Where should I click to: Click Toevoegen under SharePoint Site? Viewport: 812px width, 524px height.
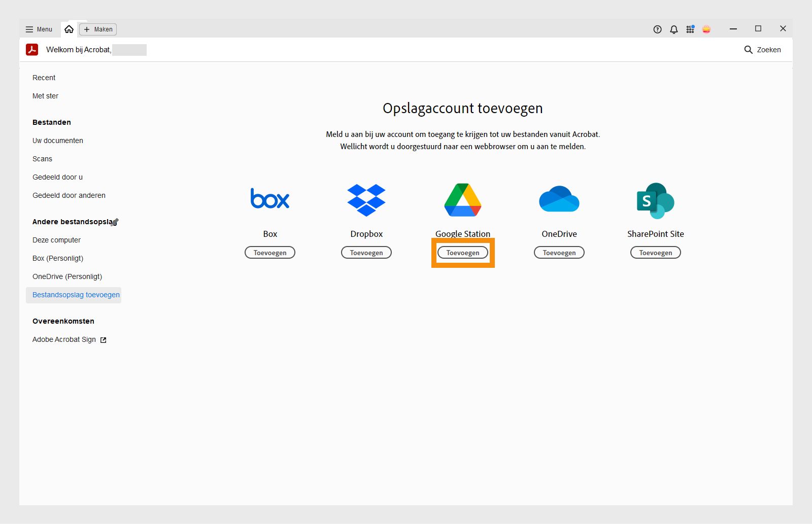point(655,252)
